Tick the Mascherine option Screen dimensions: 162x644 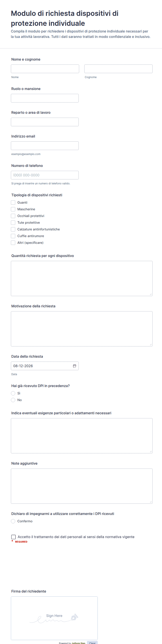point(13,209)
